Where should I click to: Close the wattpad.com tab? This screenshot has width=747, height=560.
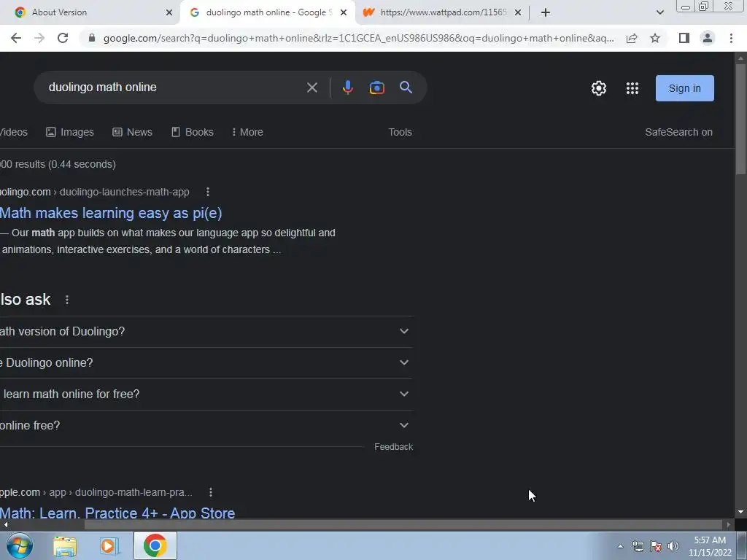tap(518, 13)
